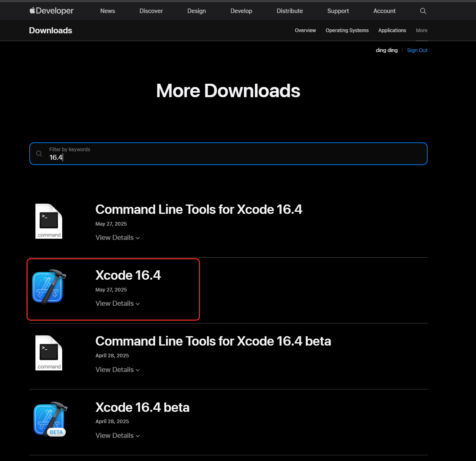Click the Sign Out link

[417, 50]
